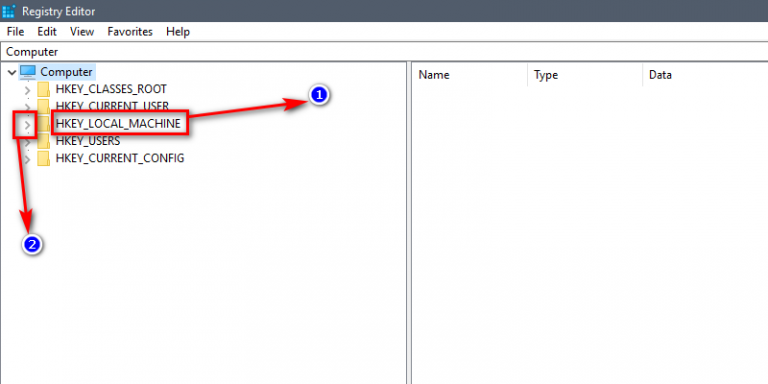
Task: Expand the HKEY_CURRENT_CONFIG key
Action: coord(27,159)
